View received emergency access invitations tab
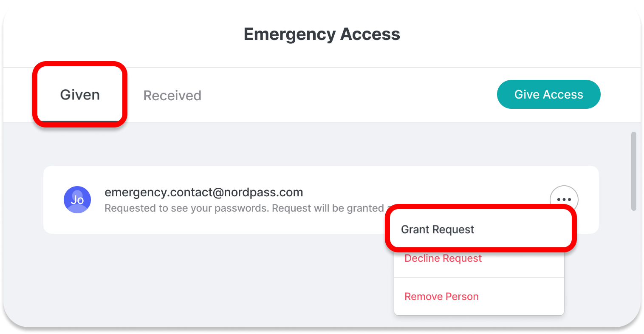The image size is (644, 334). point(172,95)
